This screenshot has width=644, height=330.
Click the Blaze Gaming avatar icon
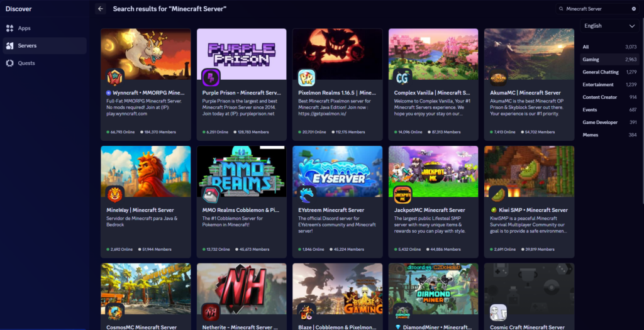click(x=307, y=312)
